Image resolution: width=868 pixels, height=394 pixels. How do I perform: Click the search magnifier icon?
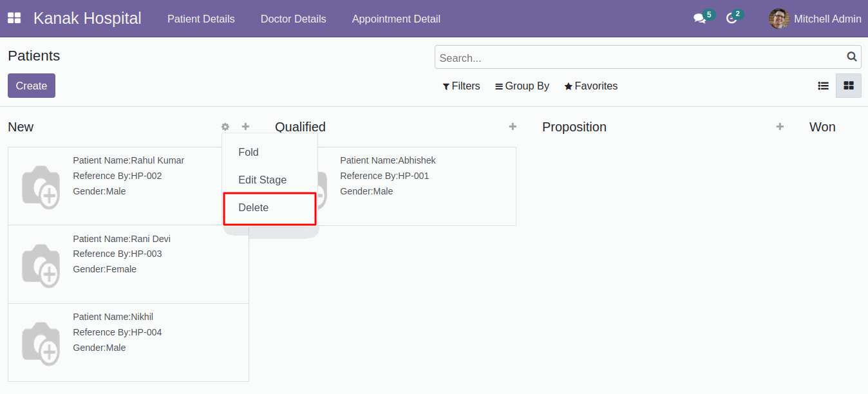[x=852, y=57]
